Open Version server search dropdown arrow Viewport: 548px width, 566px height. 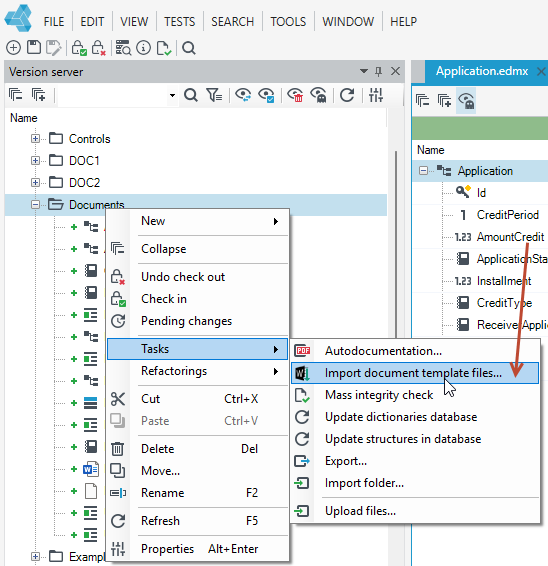tap(172, 96)
